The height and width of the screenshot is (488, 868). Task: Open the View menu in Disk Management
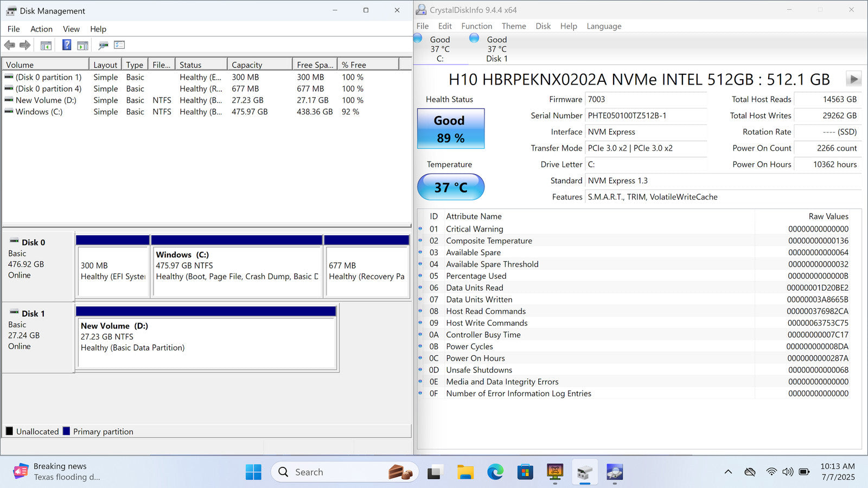tap(71, 29)
